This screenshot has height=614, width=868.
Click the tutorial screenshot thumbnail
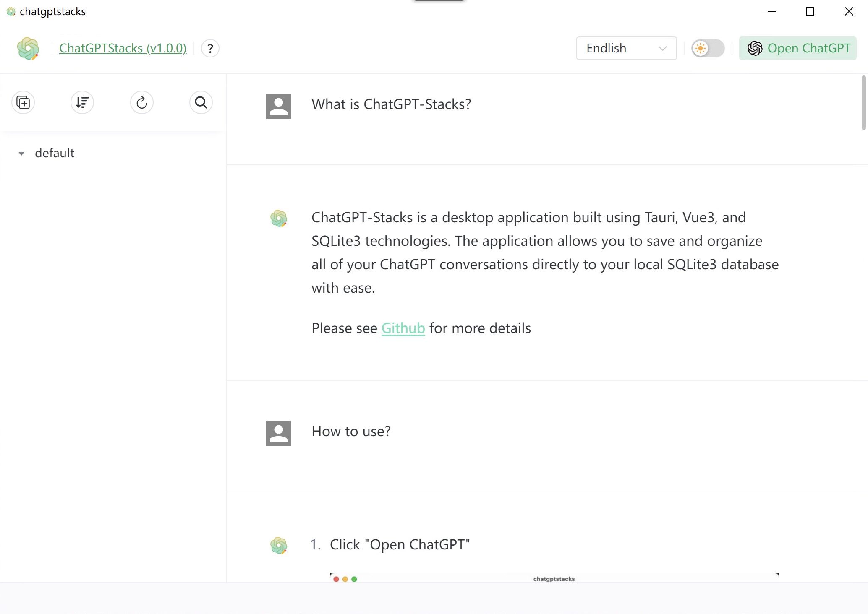click(554, 577)
